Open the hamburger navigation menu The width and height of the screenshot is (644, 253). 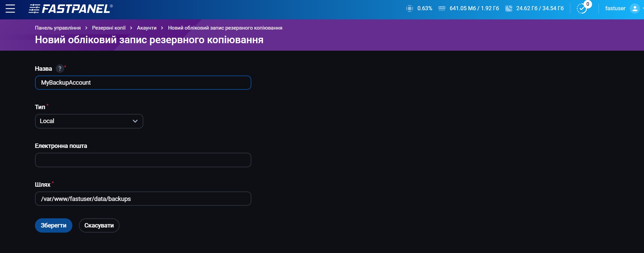tap(10, 9)
